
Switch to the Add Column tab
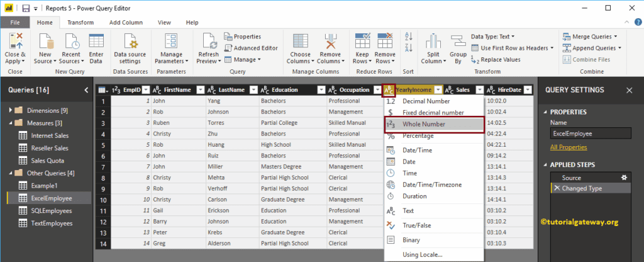[x=126, y=23]
